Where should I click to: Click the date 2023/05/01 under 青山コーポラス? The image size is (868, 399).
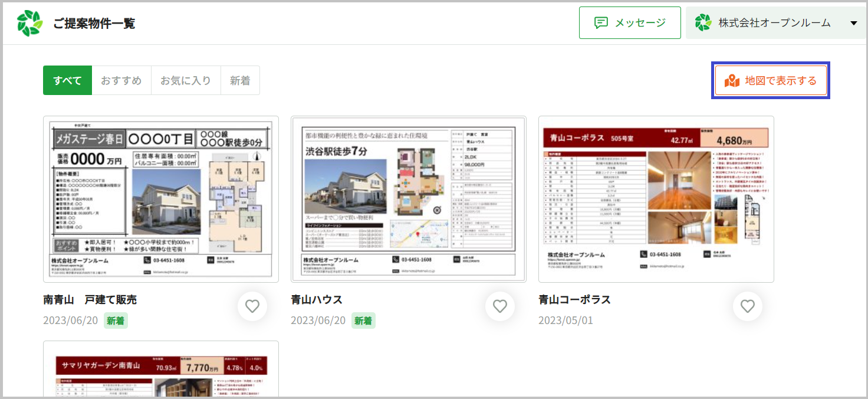pyautogui.click(x=565, y=320)
